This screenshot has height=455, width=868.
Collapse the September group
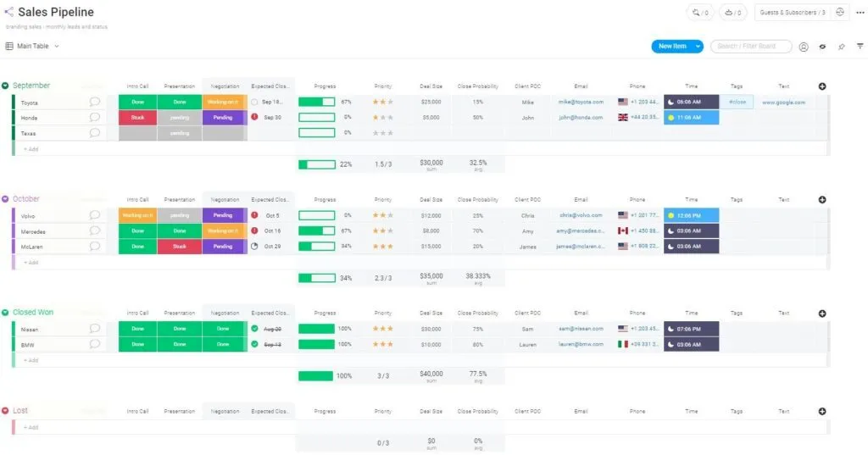coord(5,86)
